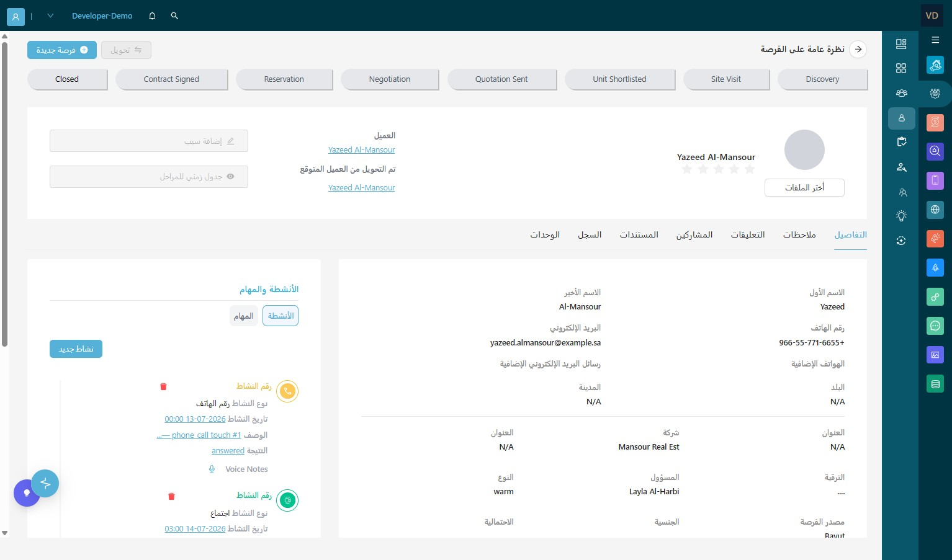Switch to the السجل tab
952x560 pixels.
click(x=590, y=235)
